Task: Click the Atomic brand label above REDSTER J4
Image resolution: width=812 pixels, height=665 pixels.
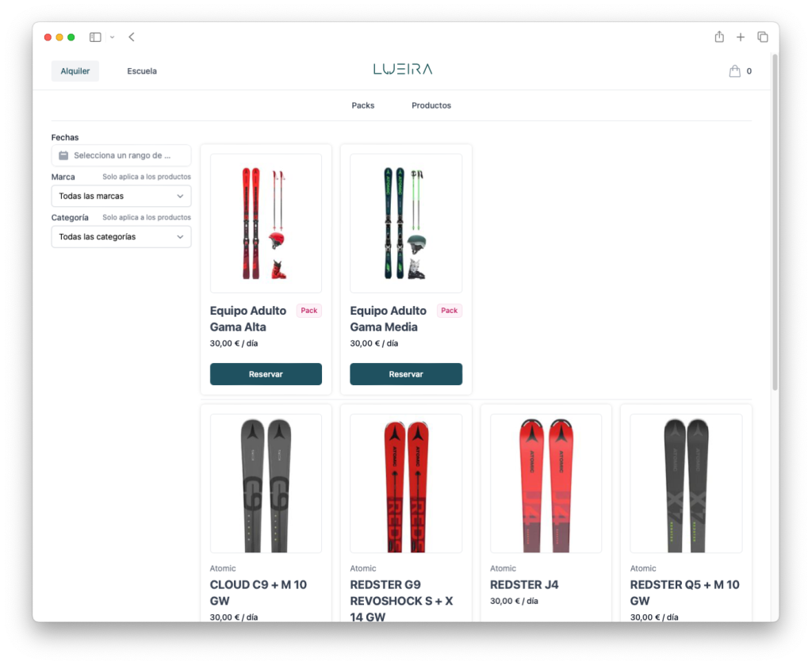Action: (503, 568)
